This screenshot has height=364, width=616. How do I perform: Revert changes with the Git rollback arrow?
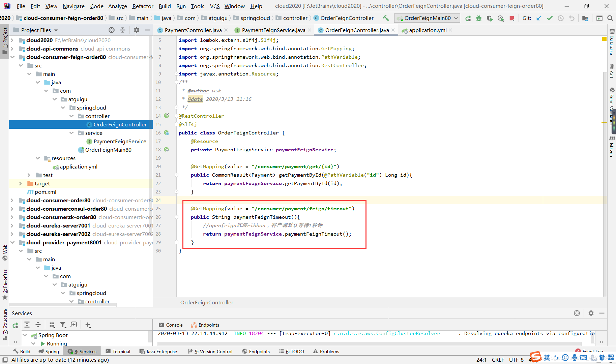(572, 18)
